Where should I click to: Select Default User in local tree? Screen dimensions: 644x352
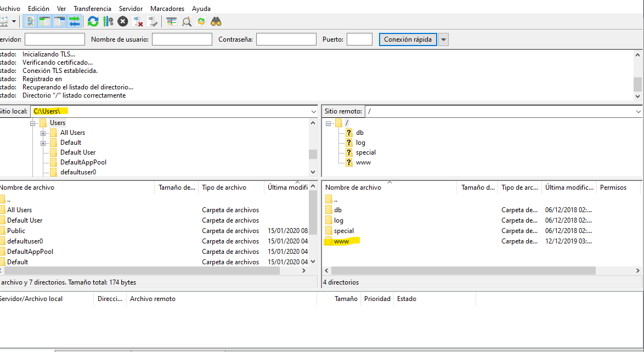point(78,152)
